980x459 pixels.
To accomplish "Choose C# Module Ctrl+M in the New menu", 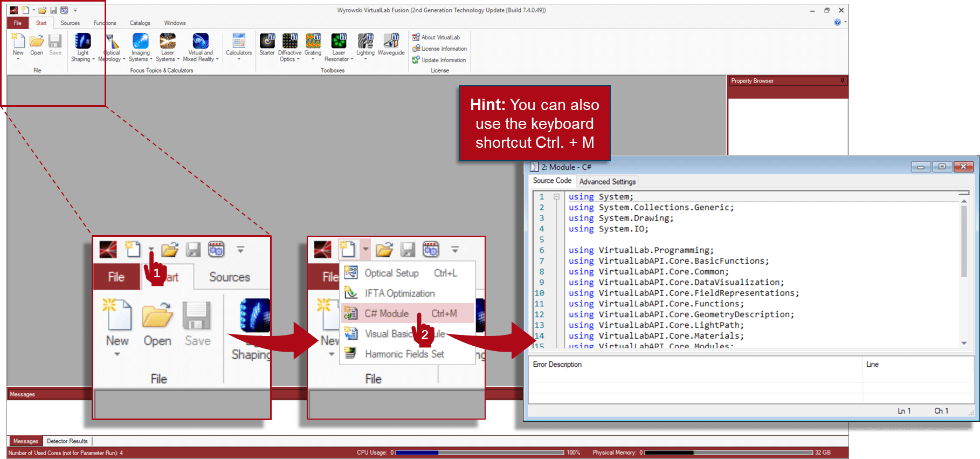I will [408, 313].
